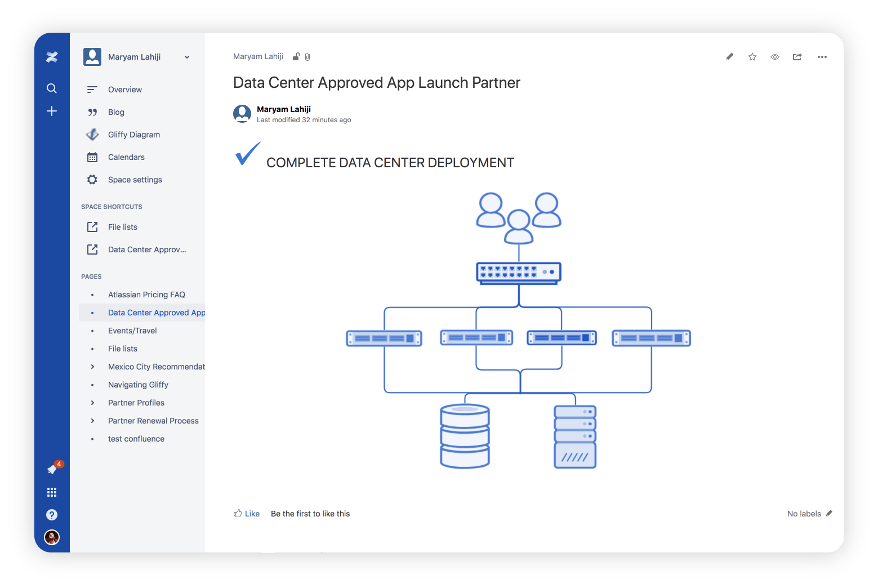Star this page as favorite

tap(752, 57)
